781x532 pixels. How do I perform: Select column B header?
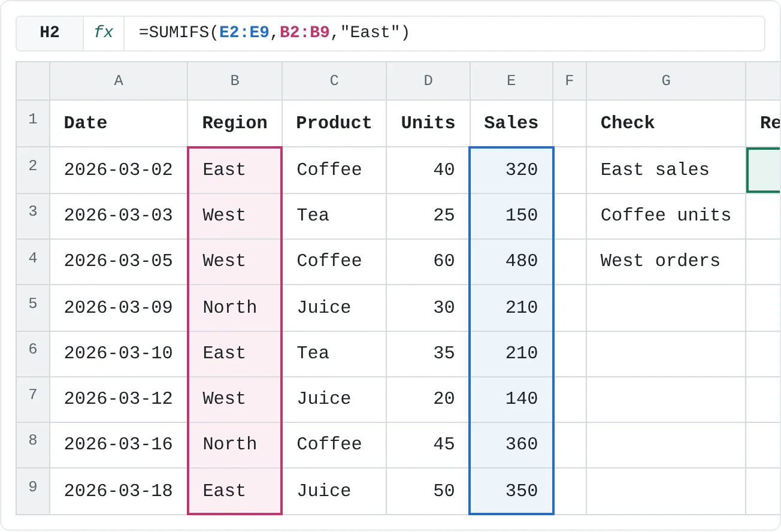click(235, 81)
